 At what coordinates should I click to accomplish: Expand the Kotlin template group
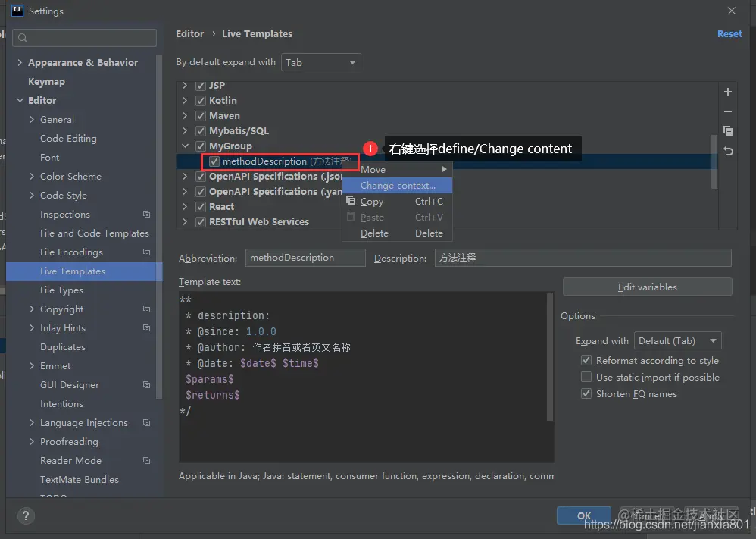pos(185,101)
